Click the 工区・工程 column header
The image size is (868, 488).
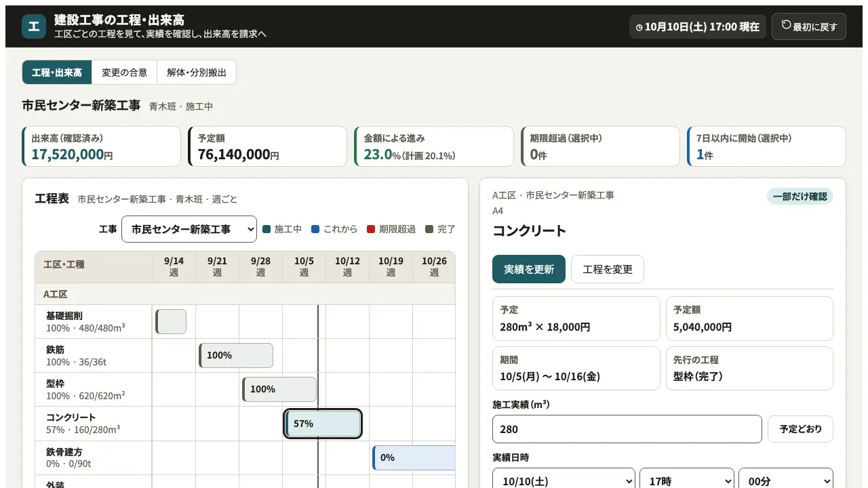[x=94, y=267]
